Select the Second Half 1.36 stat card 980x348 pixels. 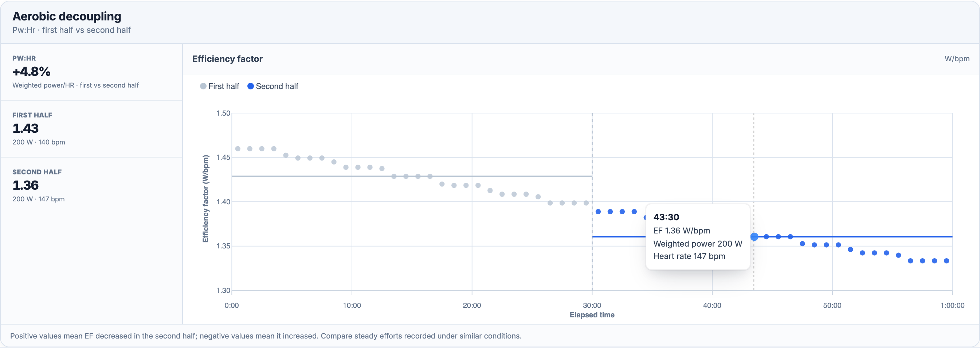point(92,186)
